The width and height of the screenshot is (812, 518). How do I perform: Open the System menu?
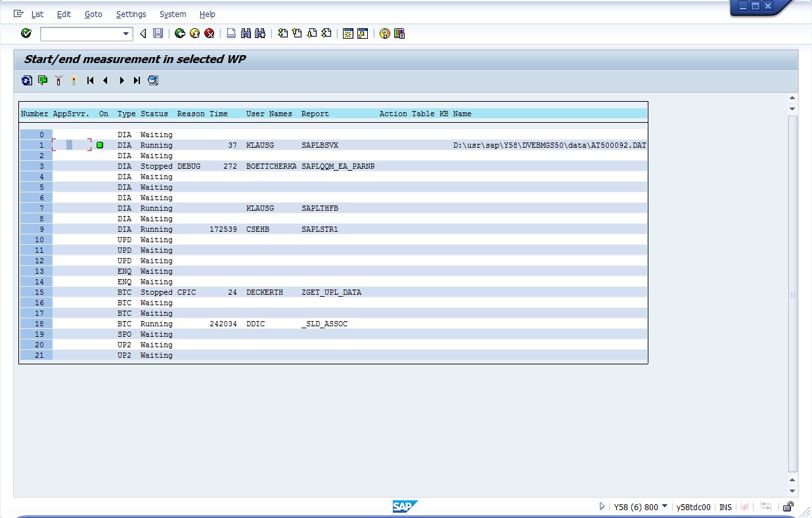point(173,14)
